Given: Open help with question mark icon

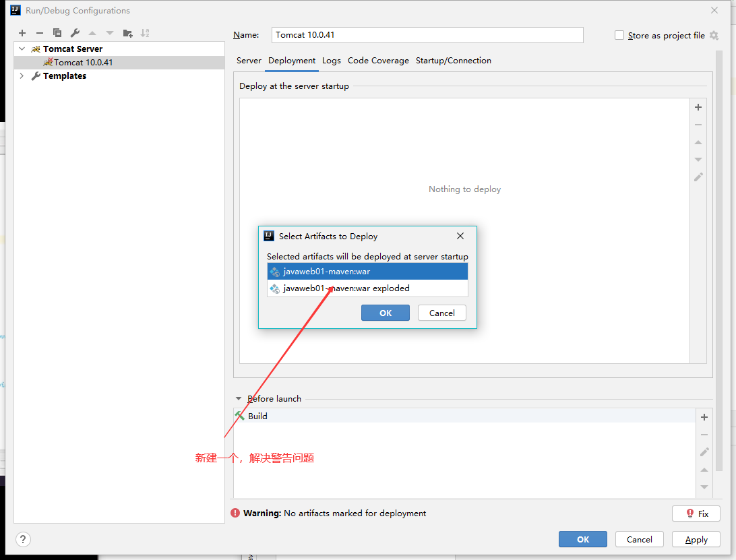Looking at the screenshot, I should (23, 539).
